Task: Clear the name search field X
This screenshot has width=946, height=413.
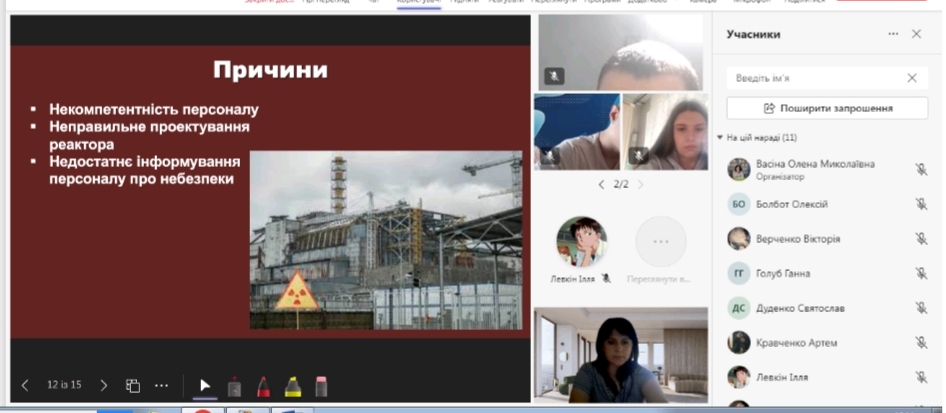Action: (912, 78)
